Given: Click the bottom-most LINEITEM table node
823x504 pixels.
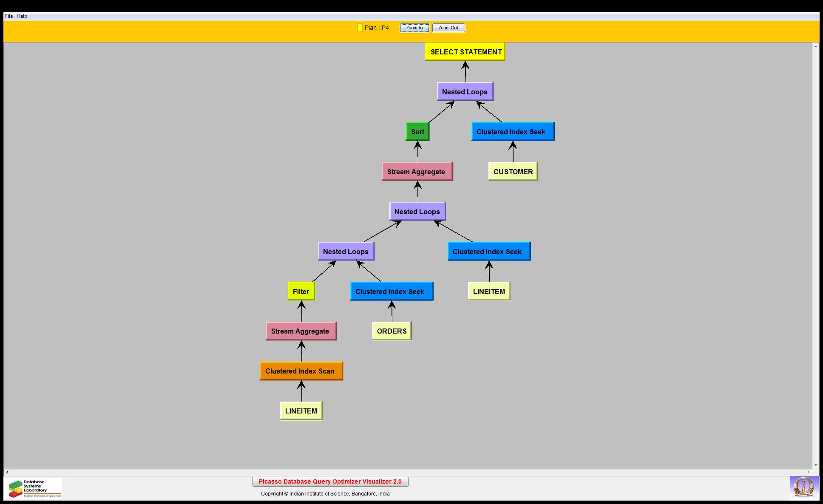Looking at the screenshot, I should [x=301, y=411].
